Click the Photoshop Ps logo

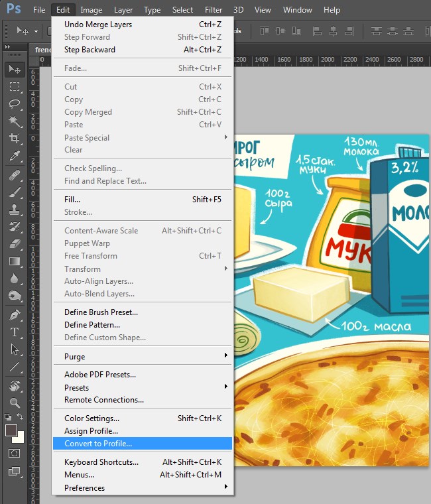coord(14,9)
